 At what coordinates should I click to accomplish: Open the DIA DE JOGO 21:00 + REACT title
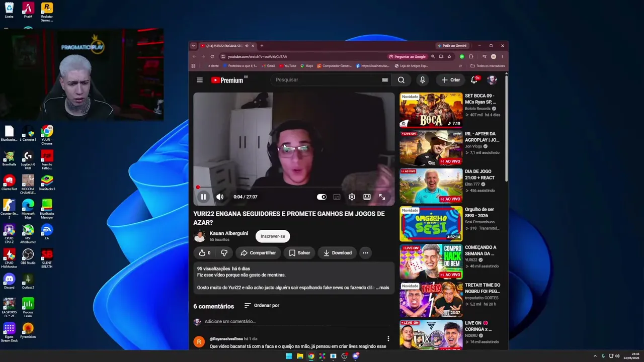pyautogui.click(x=479, y=174)
